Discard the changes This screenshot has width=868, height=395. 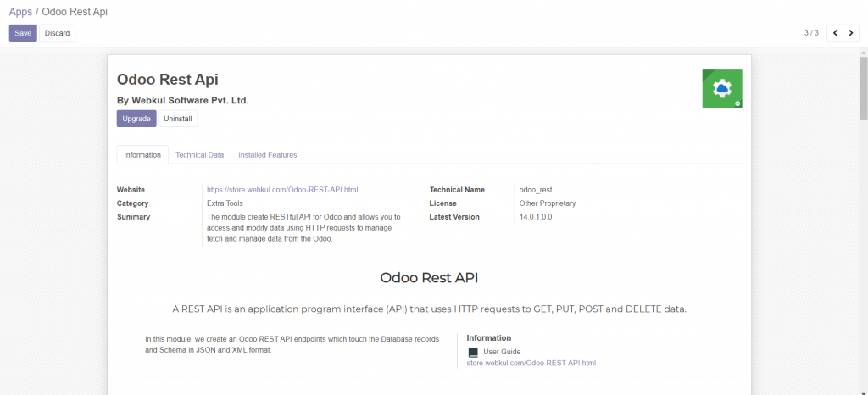point(58,33)
